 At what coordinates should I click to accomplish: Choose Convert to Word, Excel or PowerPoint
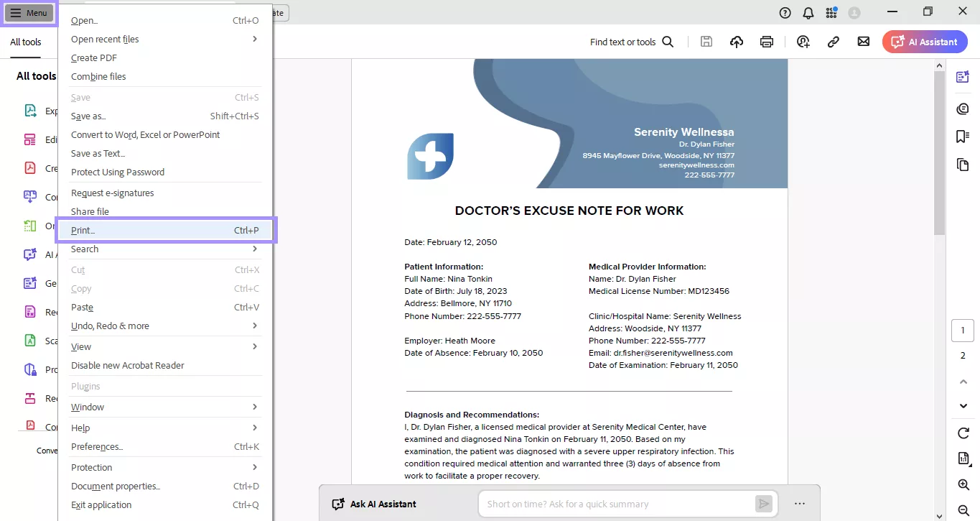coord(165,134)
